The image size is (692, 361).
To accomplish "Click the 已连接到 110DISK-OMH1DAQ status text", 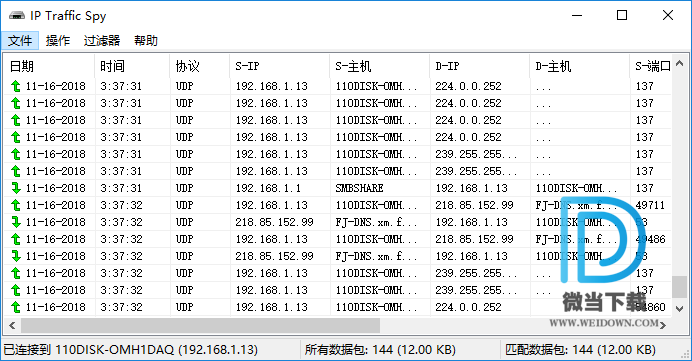I will 131,350.
